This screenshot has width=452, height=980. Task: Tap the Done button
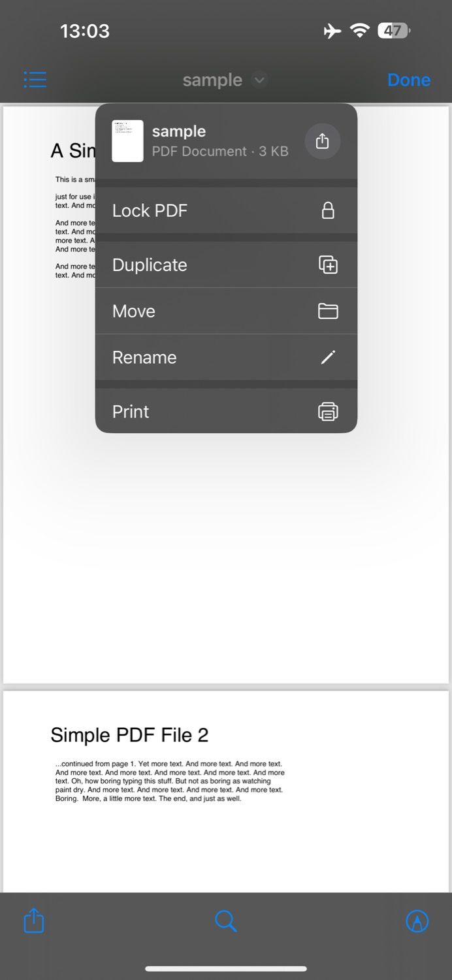(x=408, y=79)
